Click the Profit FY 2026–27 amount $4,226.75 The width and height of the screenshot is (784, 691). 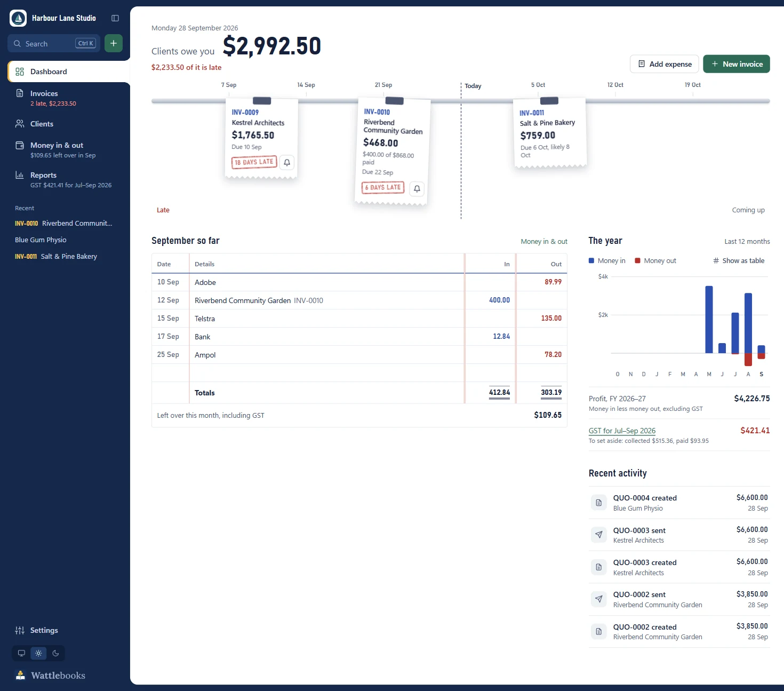(751, 399)
